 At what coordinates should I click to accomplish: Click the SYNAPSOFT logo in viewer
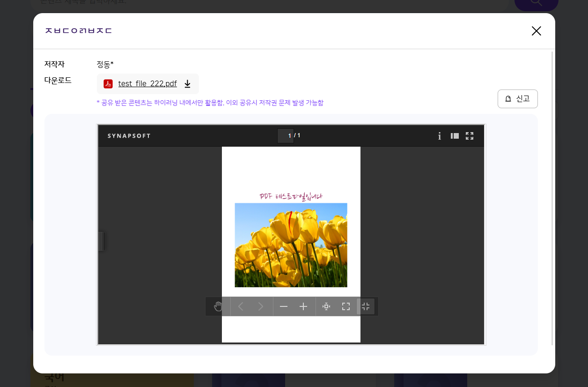129,136
